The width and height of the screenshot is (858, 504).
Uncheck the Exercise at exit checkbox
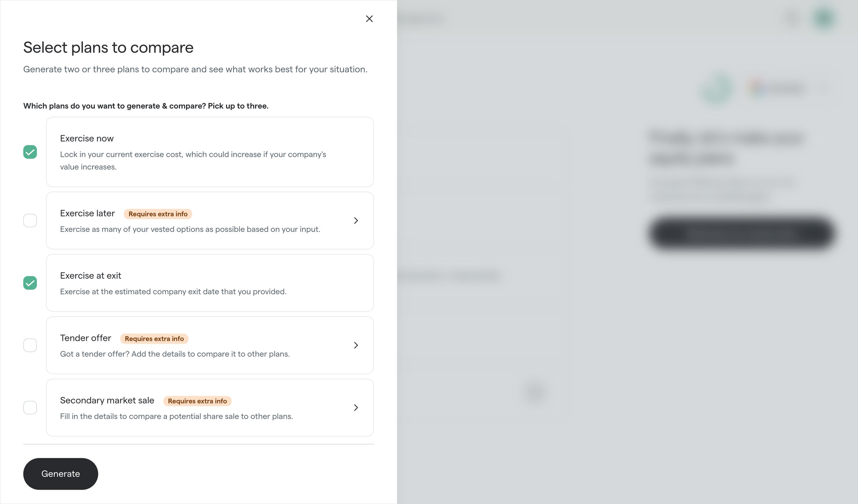click(x=30, y=283)
